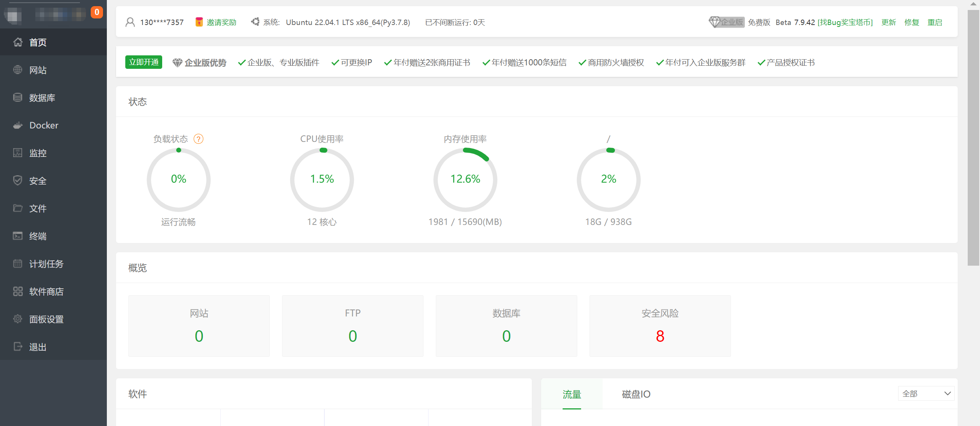Open the 全部 network dropdown

tap(926, 393)
